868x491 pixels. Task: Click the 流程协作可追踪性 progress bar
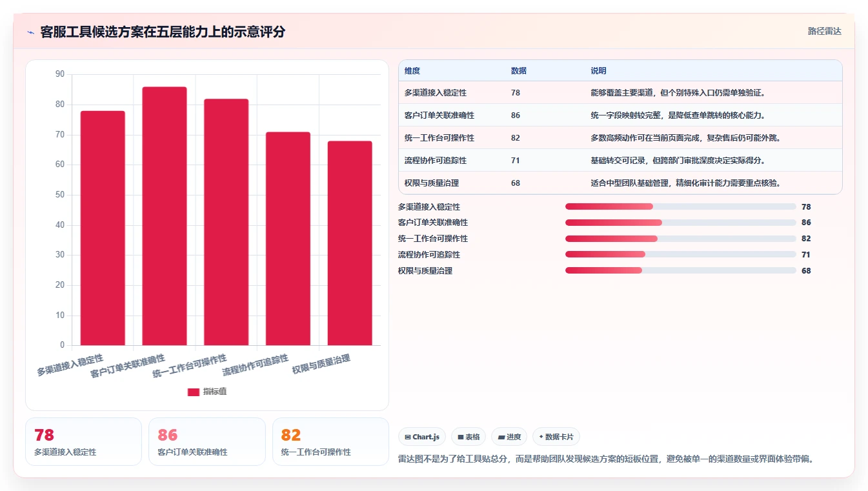coord(680,255)
